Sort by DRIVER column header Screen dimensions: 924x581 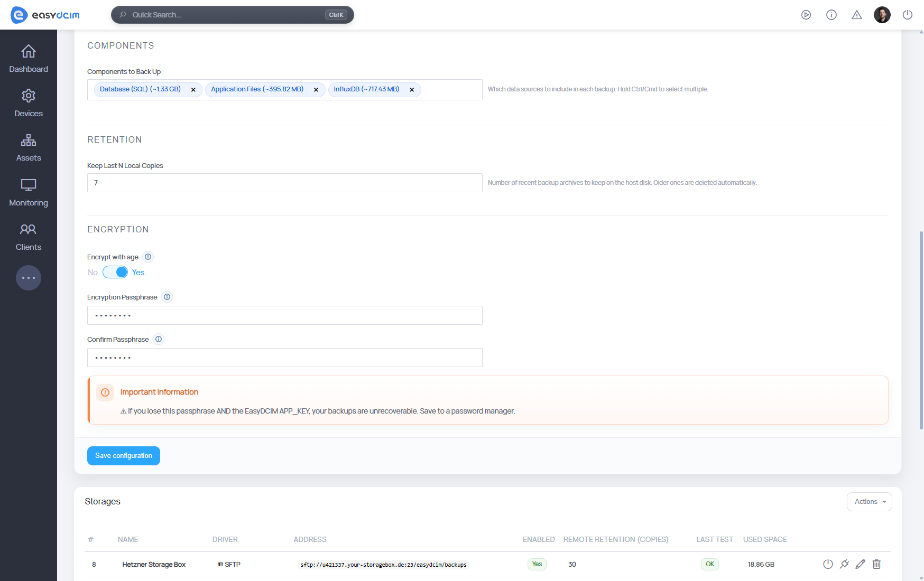click(x=225, y=539)
